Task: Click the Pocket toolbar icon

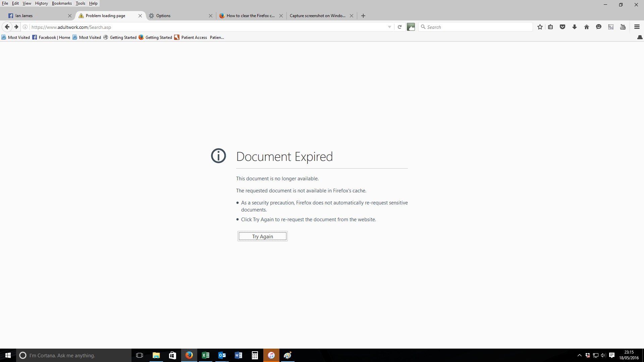Action: pos(562,27)
